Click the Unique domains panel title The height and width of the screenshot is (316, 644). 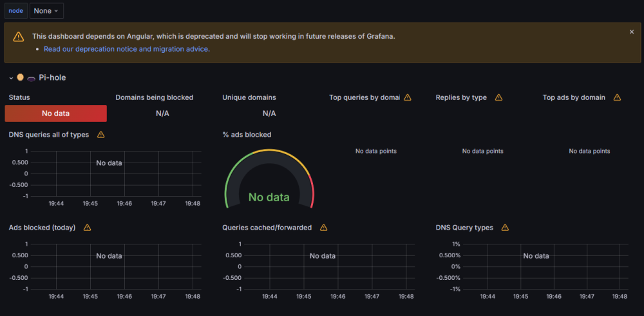coord(249,97)
